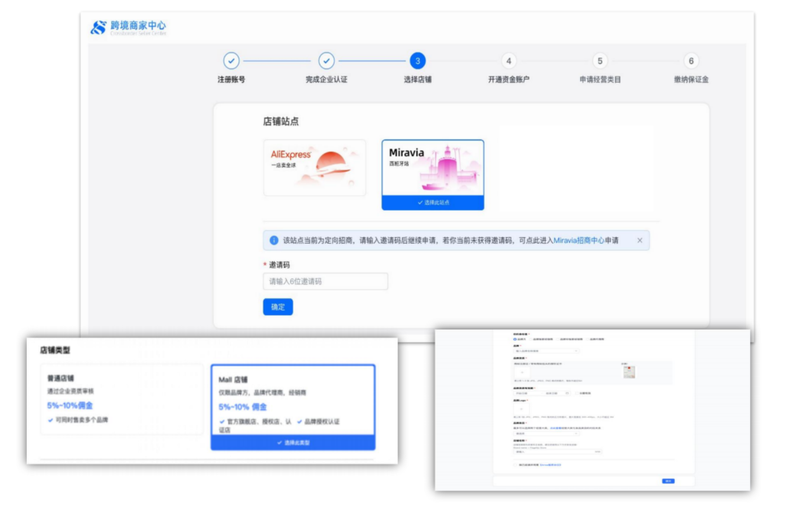Tick the agreement checkbox at form bottom
812x513 pixels.
coord(515,465)
